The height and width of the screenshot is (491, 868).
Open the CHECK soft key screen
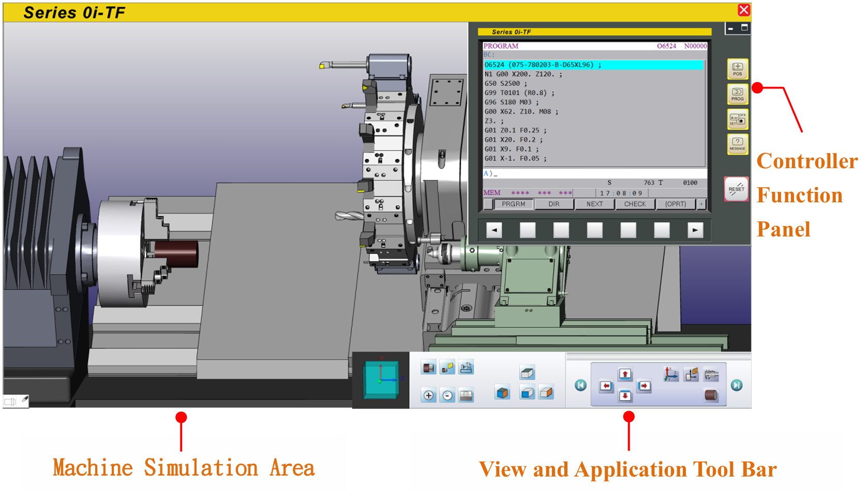pos(635,204)
